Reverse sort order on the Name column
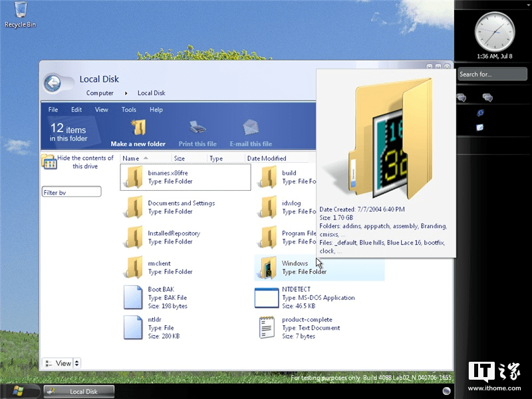532x399 pixels. 131,158
